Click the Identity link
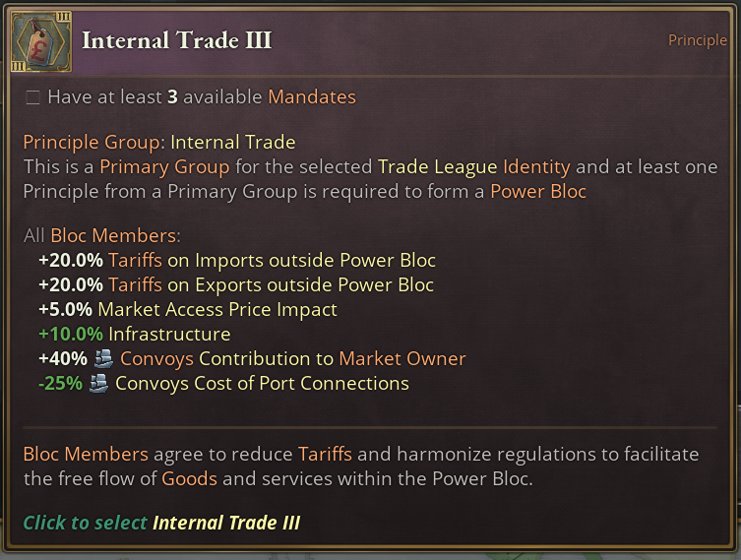Image resolution: width=741 pixels, height=560 pixels. pos(536,167)
